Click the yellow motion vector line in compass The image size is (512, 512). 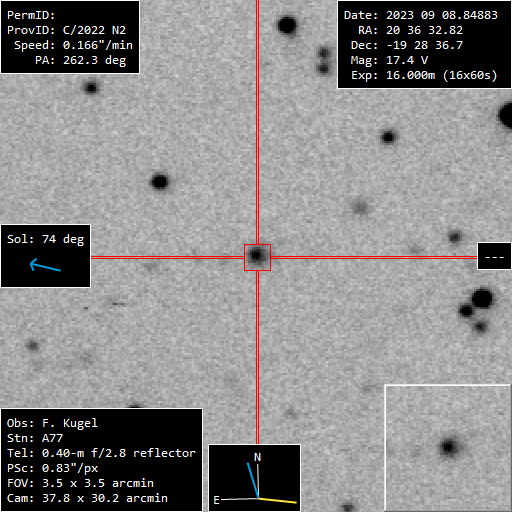pos(278,500)
